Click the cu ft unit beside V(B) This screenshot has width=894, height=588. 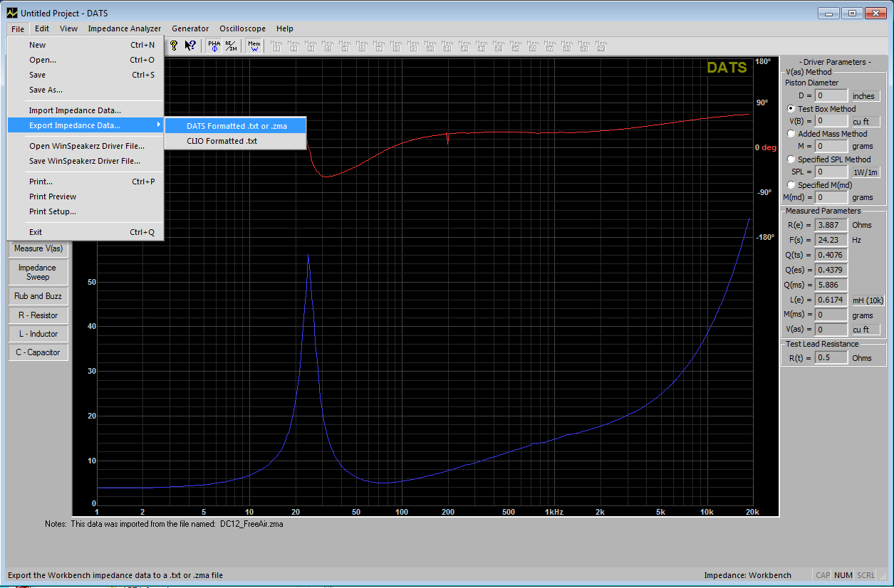tap(866, 121)
